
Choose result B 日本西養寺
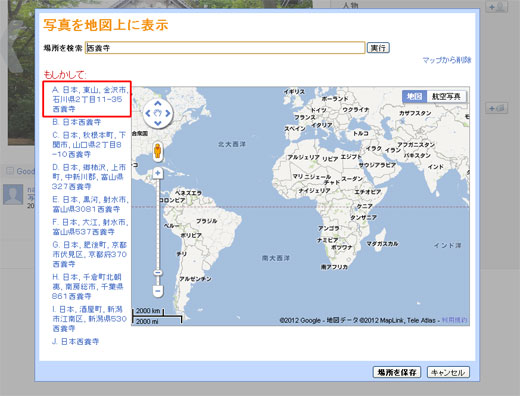pos(77,122)
